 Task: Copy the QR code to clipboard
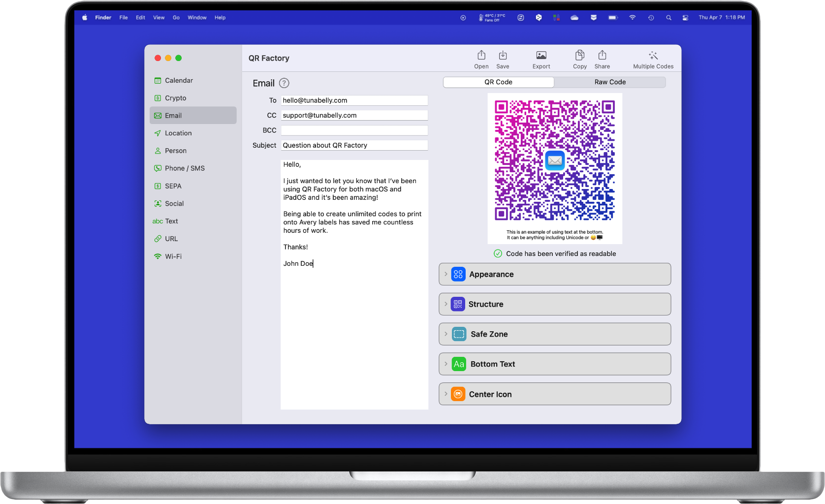click(579, 59)
